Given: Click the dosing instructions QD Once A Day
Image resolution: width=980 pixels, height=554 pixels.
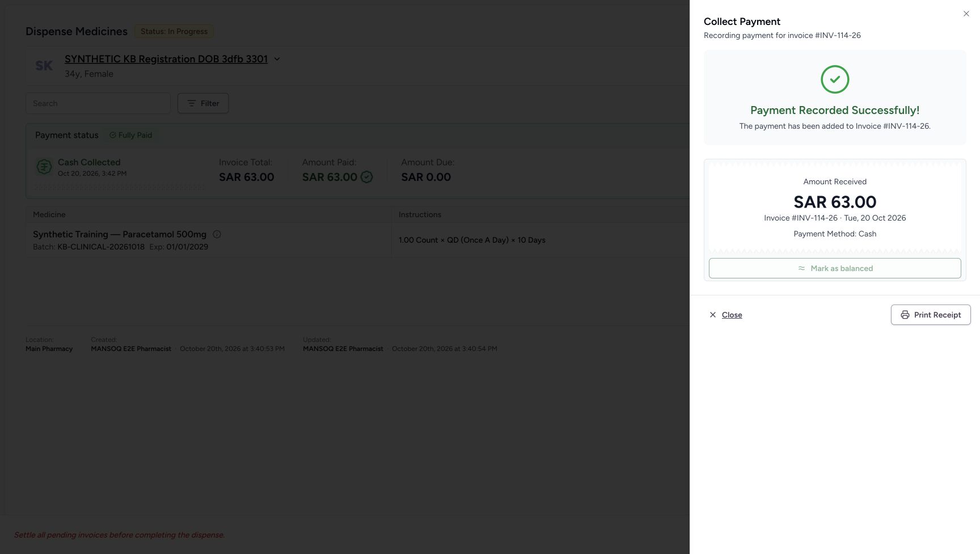Looking at the screenshot, I should coord(472,240).
